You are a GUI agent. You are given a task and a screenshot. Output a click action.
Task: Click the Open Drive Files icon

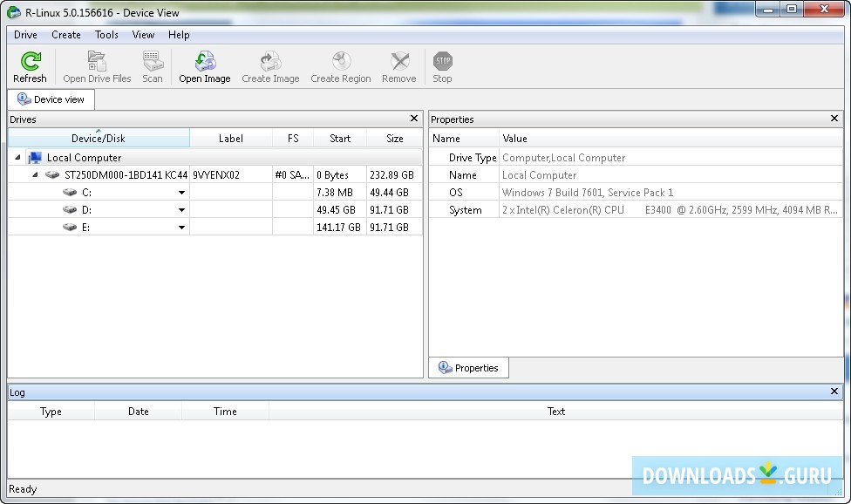point(97,61)
